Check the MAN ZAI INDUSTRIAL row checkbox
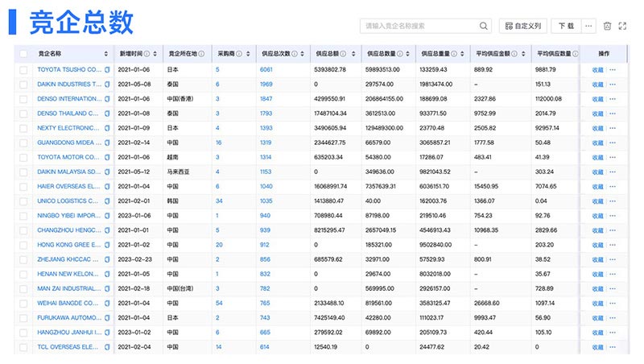 (23, 289)
